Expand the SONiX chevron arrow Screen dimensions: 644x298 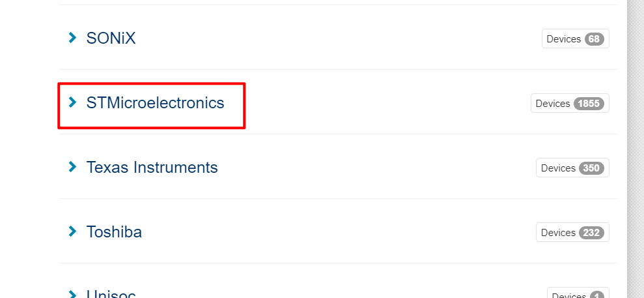[x=73, y=38]
